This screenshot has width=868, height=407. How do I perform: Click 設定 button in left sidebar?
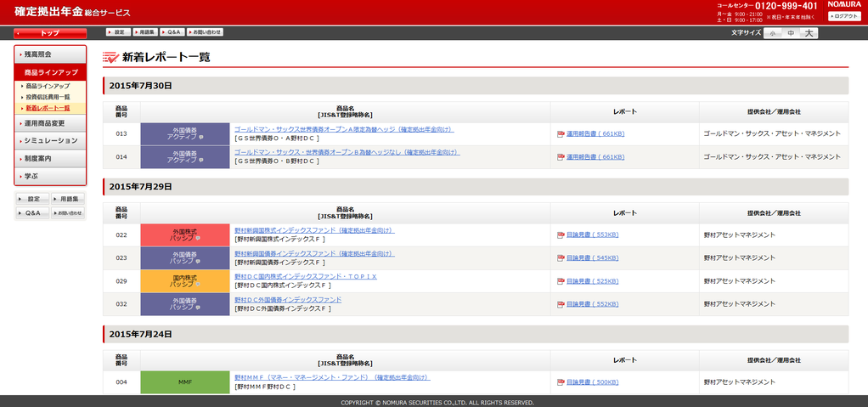32,198
